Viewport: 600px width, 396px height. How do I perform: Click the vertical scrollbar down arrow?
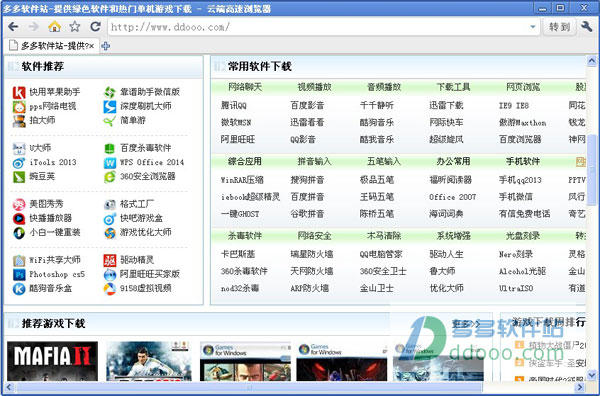(592, 375)
